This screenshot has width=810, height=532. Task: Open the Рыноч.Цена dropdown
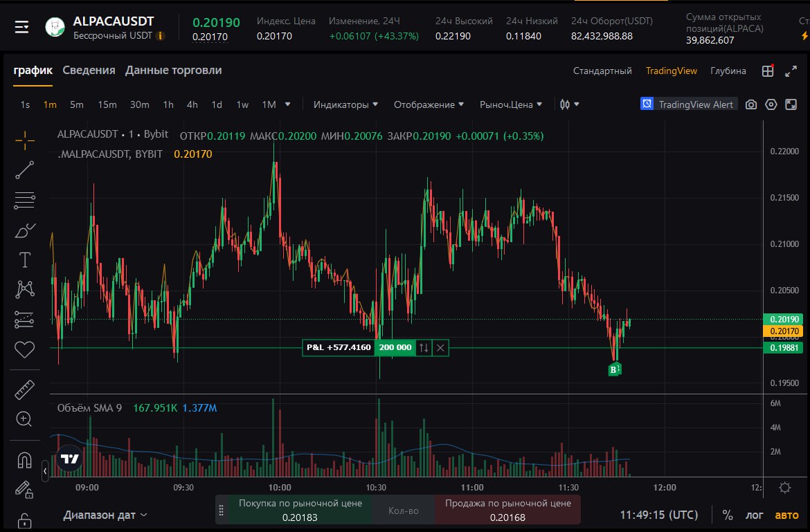511,104
